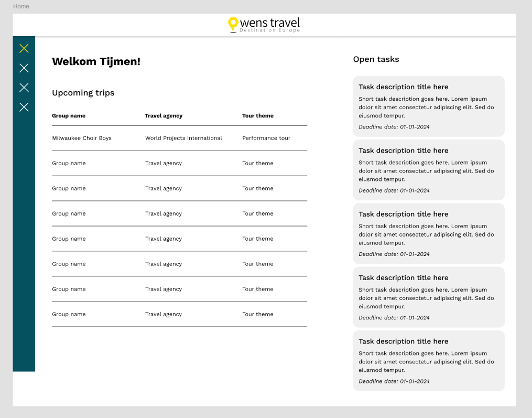Click the Upcoming trips heading
Image resolution: width=532 pixels, height=418 pixels.
tap(83, 93)
